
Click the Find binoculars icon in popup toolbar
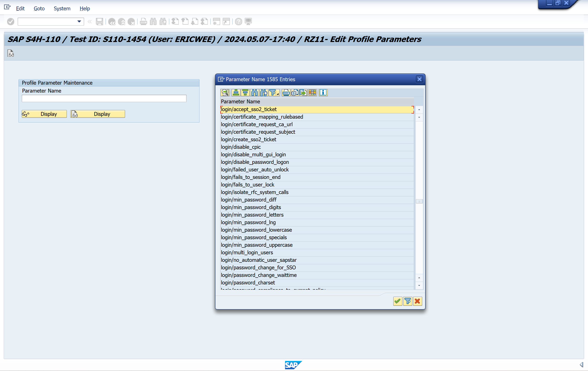coord(254,92)
